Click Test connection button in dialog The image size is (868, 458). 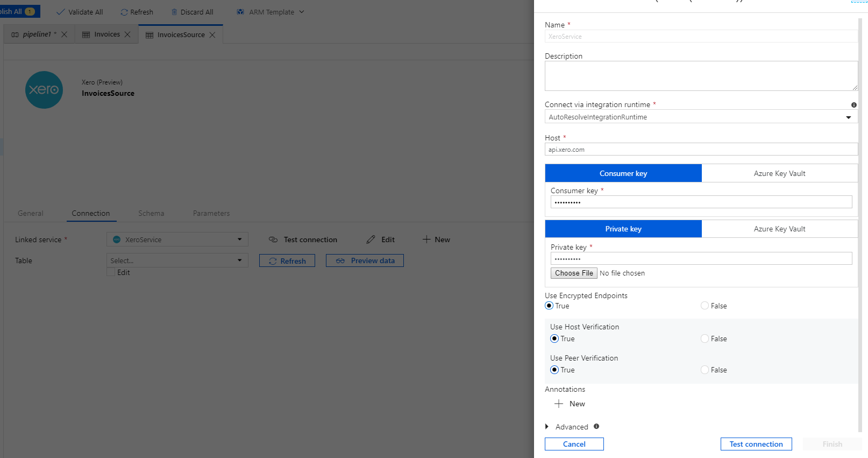pos(756,444)
